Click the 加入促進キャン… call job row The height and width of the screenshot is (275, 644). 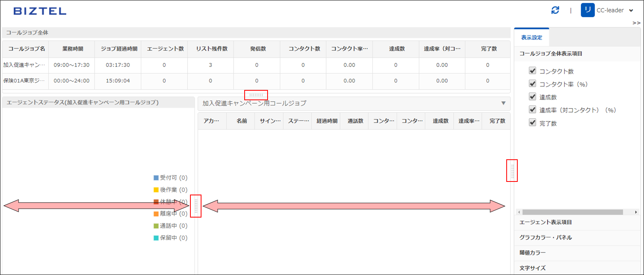[x=25, y=65]
